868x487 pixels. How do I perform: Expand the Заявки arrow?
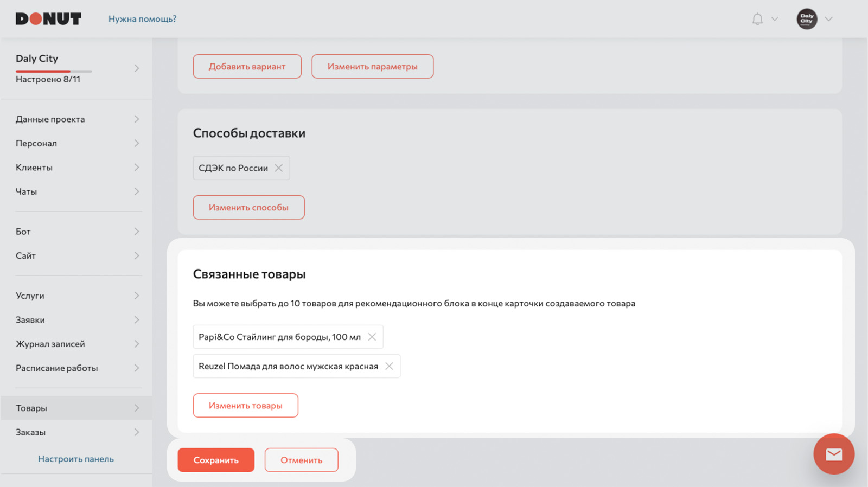[137, 320]
